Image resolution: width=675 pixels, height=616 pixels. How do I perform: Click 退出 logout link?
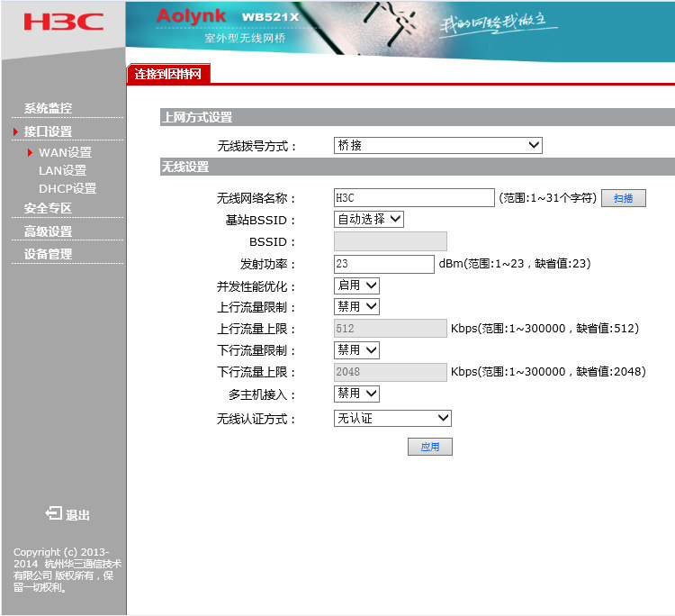[77, 515]
